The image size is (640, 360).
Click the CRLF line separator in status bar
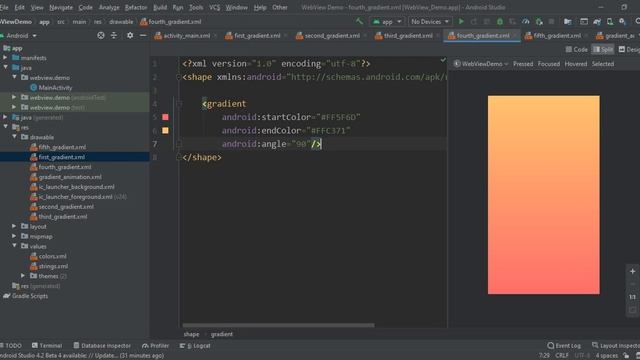(x=562, y=356)
